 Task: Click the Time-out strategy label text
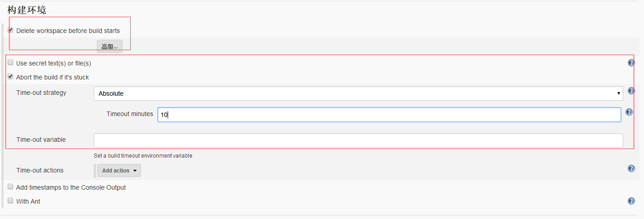click(x=41, y=93)
